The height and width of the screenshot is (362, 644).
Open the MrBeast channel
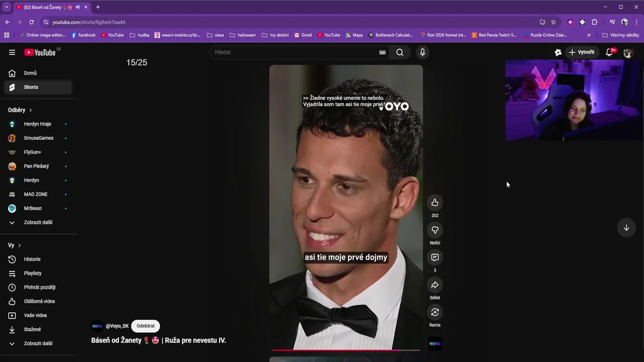tap(38, 209)
